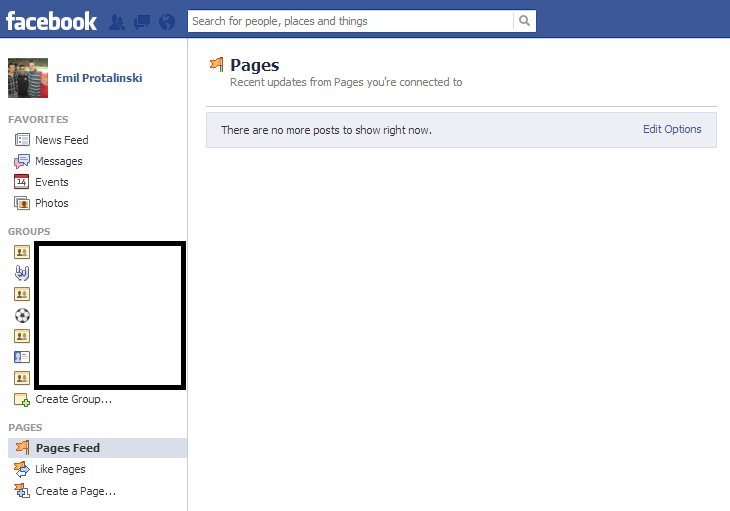
Task: Click the Create Group plus icon
Action: (x=22, y=400)
